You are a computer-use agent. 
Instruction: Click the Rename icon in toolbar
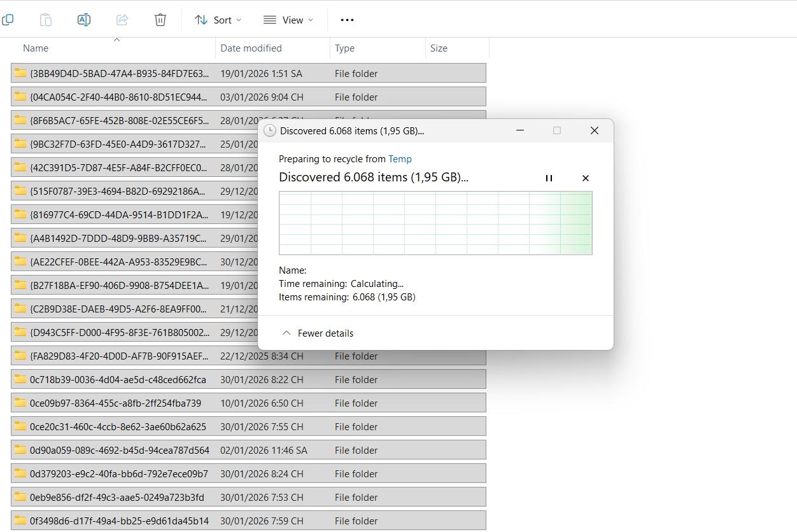click(83, 20)
